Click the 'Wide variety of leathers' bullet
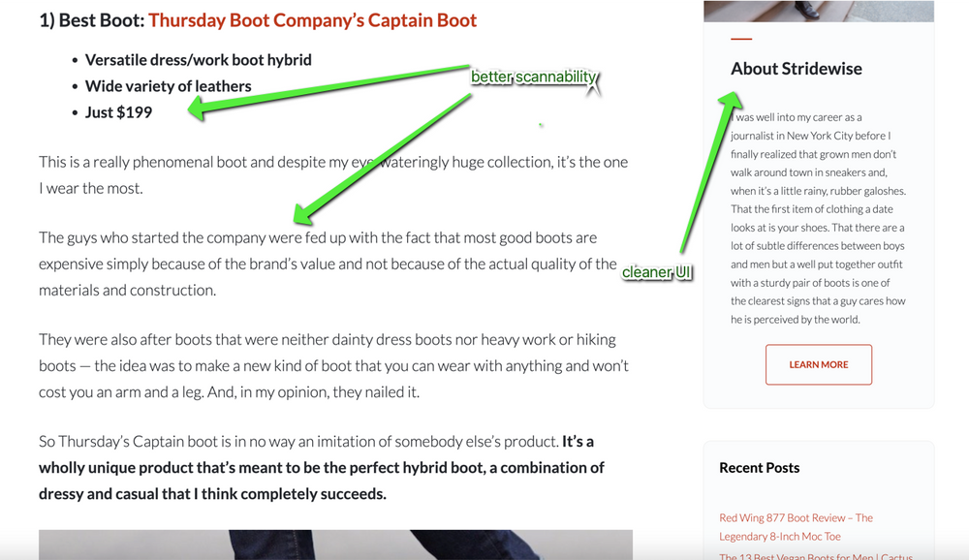The image size is (969, 560). point(169,86)
